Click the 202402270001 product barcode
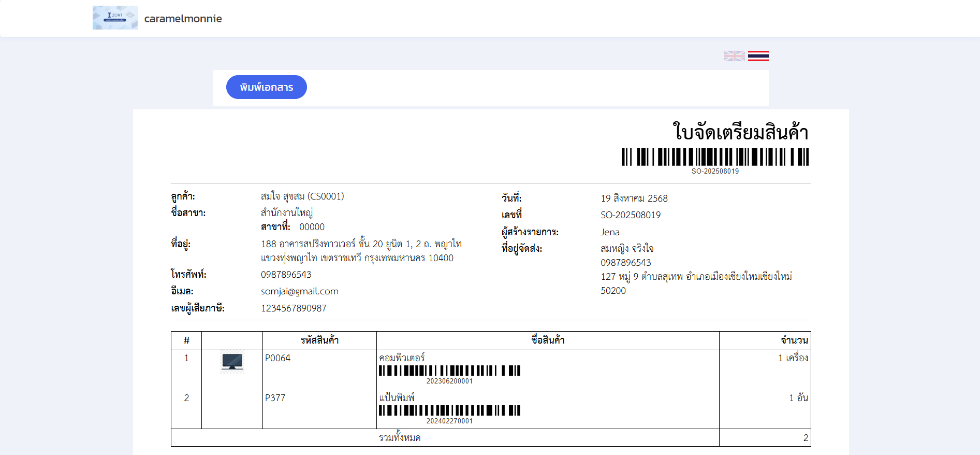 (x=449, y=410)
